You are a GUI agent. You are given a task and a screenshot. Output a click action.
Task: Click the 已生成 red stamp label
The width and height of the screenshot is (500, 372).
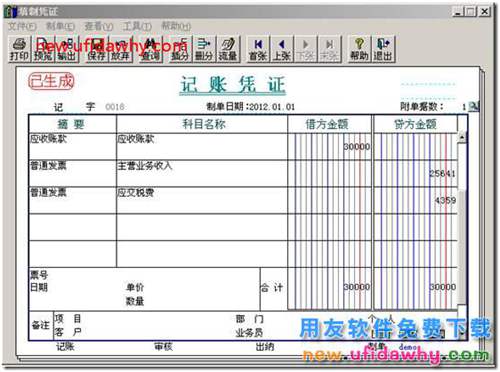(x=51, y=81)
